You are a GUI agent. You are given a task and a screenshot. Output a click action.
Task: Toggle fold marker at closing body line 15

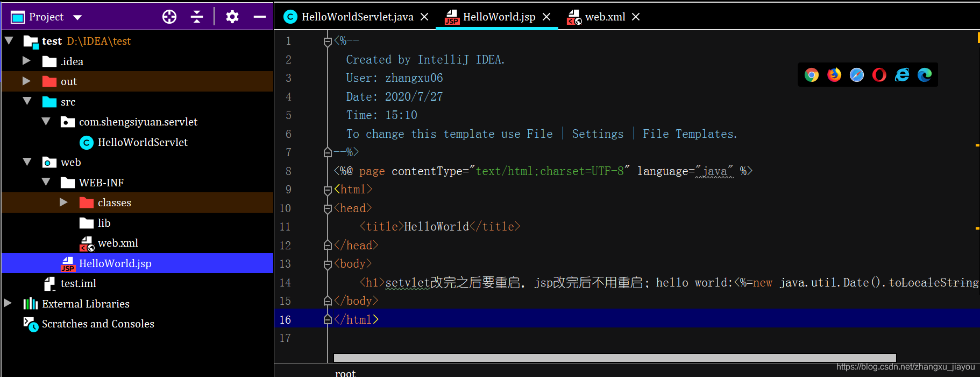click(328, 301)
